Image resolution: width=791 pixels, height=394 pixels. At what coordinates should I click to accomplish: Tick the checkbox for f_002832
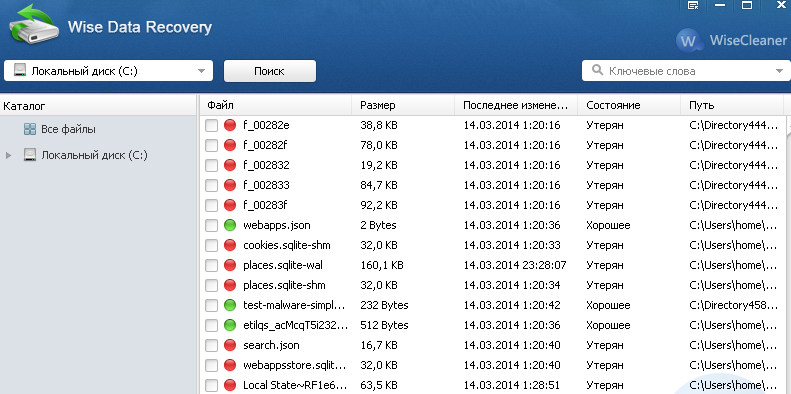[211, 165]
